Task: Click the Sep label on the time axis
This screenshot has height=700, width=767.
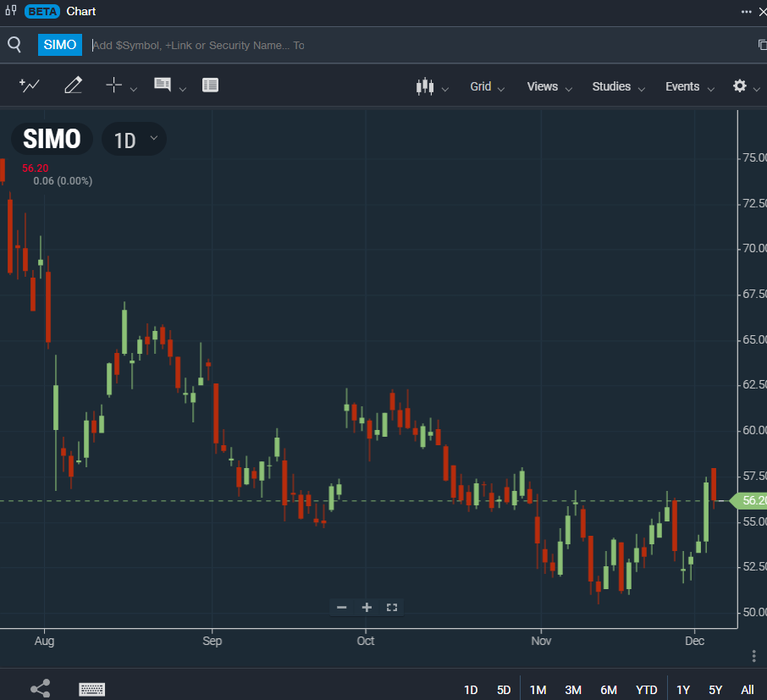Action: [212, 641]
